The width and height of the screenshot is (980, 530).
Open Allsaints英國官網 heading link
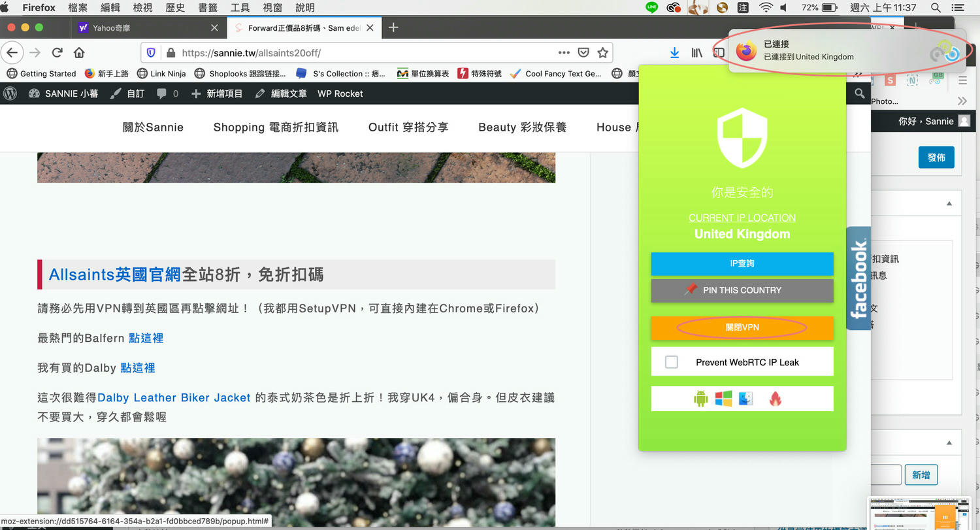pos(115,274)
